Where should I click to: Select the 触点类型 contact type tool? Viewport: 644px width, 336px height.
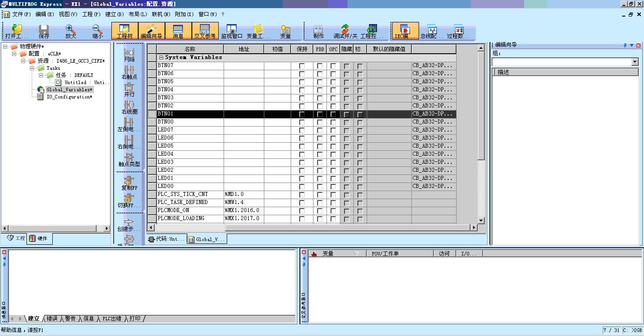pyautogui.click(x=129, y=159)
